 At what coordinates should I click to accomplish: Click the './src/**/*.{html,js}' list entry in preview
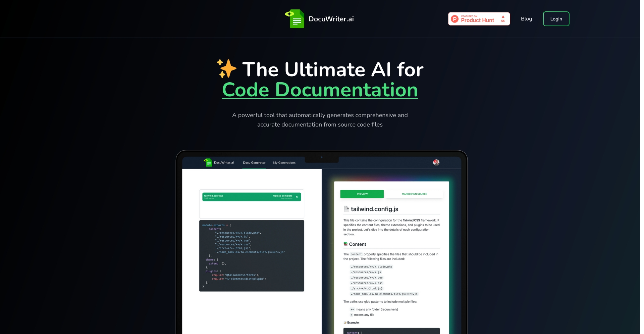pyautogui.click(x=367, y=288)
